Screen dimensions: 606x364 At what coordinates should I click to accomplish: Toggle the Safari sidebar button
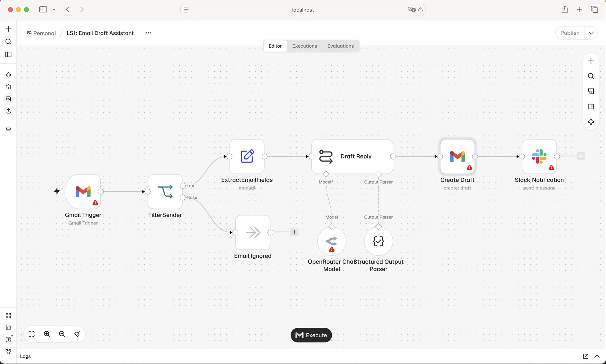pos(43,9)
